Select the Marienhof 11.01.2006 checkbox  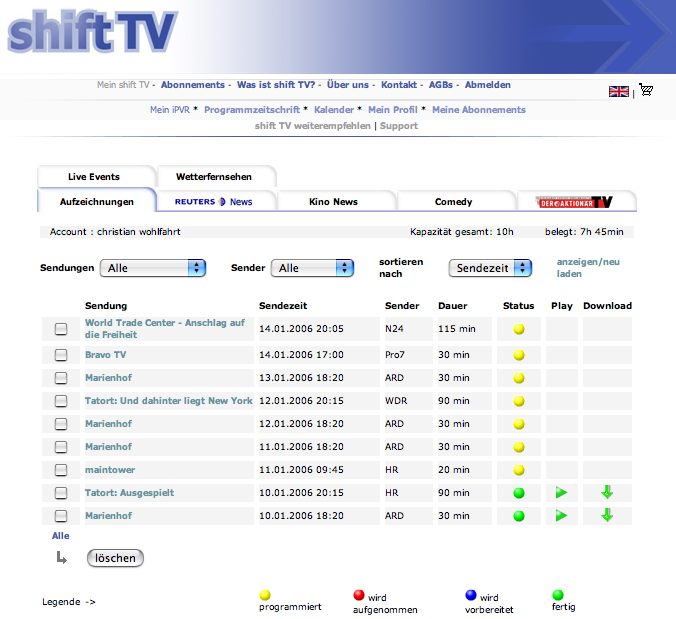pyautogui.click(x=61, y=447)
